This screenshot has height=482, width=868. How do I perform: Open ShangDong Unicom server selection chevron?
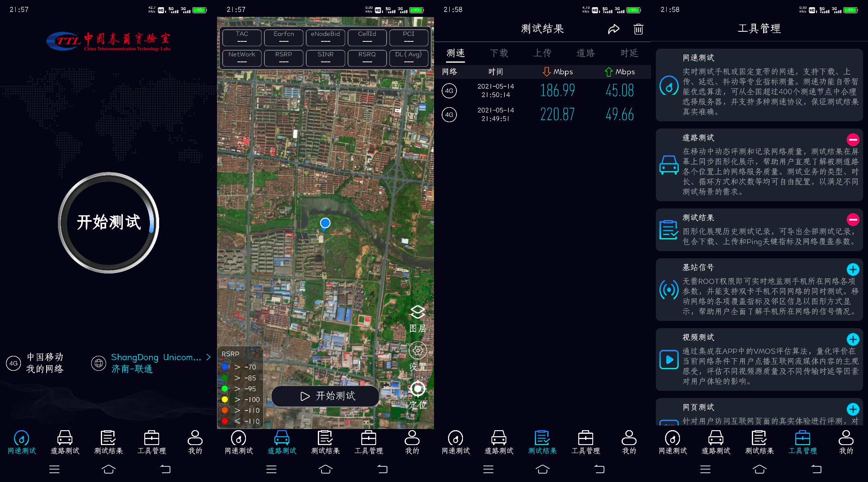(208, 357)
